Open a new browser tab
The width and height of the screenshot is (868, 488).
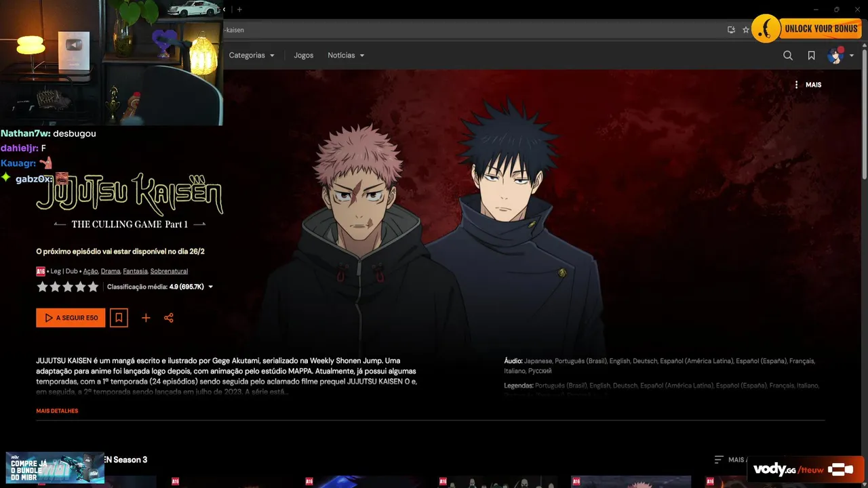click(239, 9)
